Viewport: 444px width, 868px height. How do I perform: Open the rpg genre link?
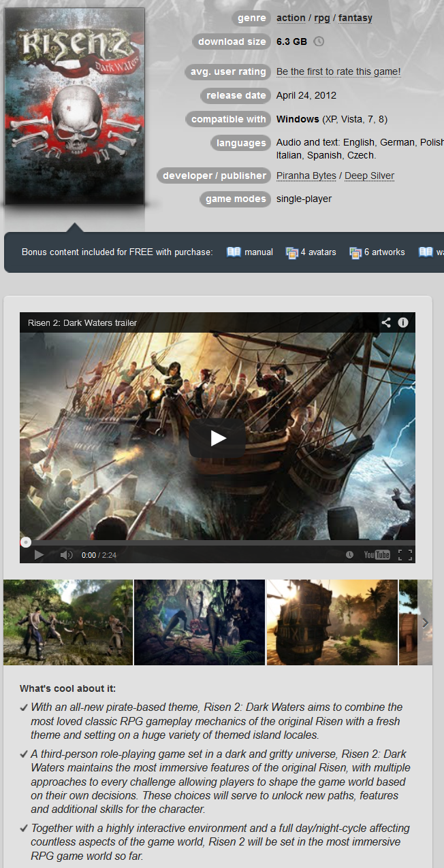tap(322, 18)
